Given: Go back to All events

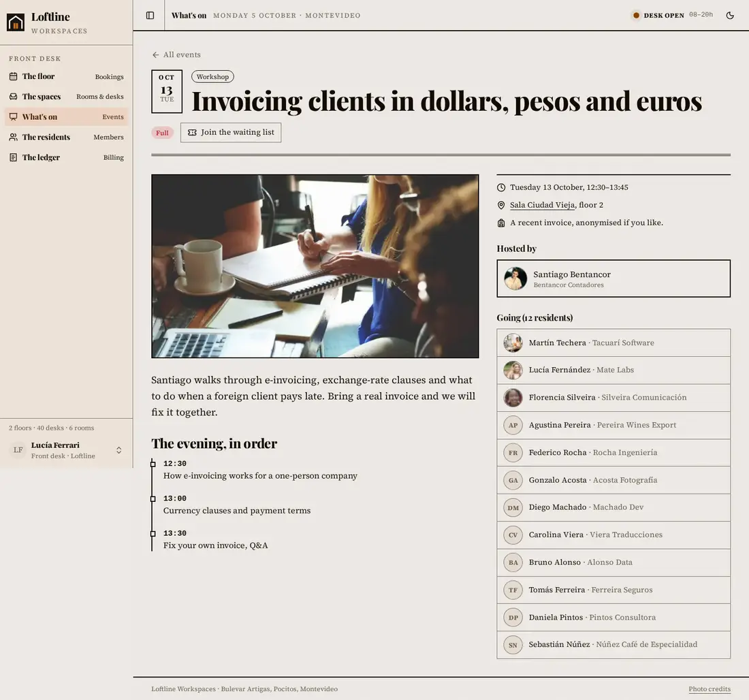Looking at the screenshot, I should click(176, 55).
